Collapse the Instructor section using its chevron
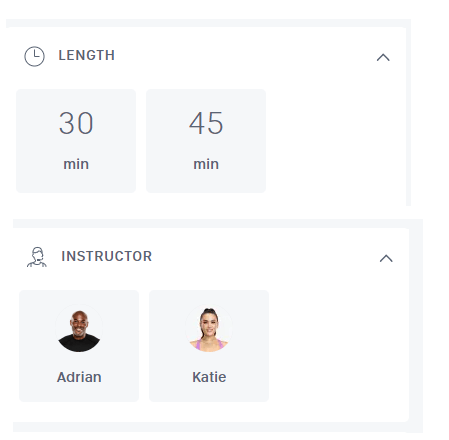The image size is (449, 440). pyautogui.click(x=386, y=258)
